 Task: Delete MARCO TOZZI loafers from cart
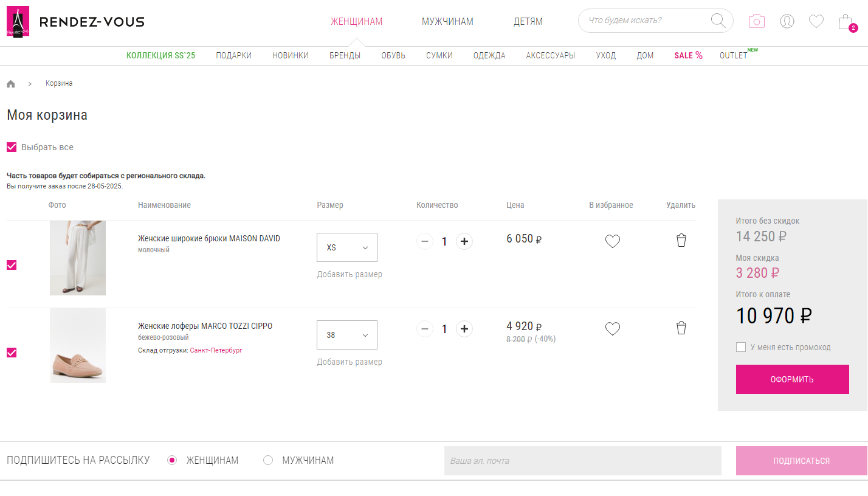pyautogui.click(x=681, y=328)
